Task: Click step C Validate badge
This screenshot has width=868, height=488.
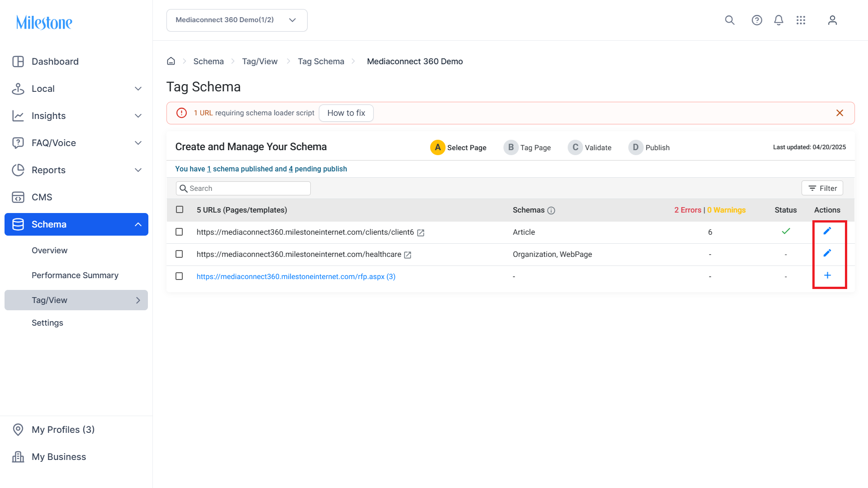Action: pyautogui.click(x=575, y=147)
